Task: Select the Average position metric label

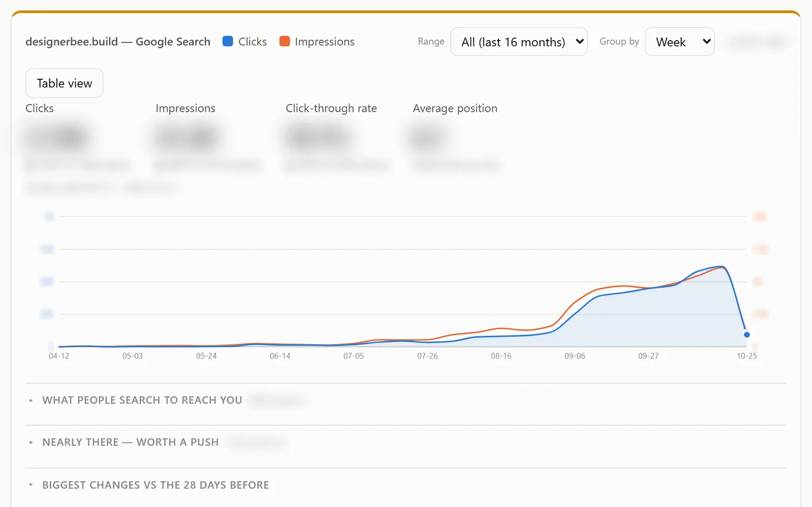Action: [x=455, y=108]
